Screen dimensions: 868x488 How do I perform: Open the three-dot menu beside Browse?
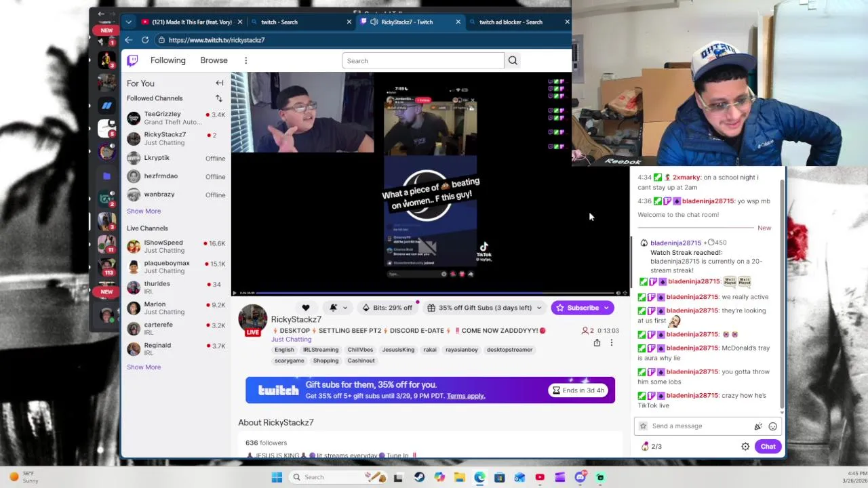245,60
